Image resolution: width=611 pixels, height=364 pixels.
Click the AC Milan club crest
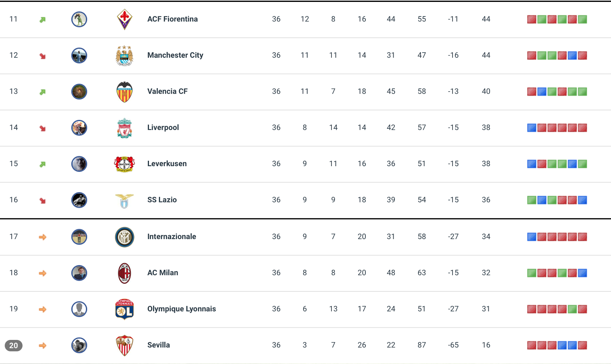(124, 273)
